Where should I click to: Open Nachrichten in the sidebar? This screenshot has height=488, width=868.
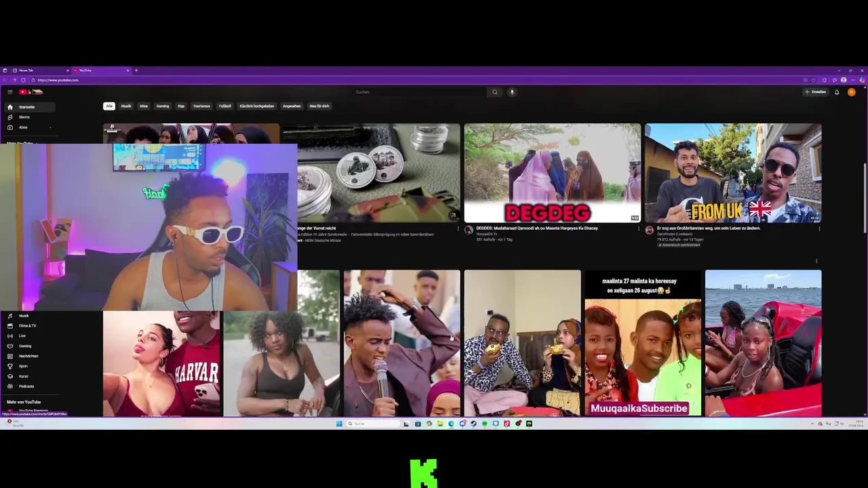(28, 356)
